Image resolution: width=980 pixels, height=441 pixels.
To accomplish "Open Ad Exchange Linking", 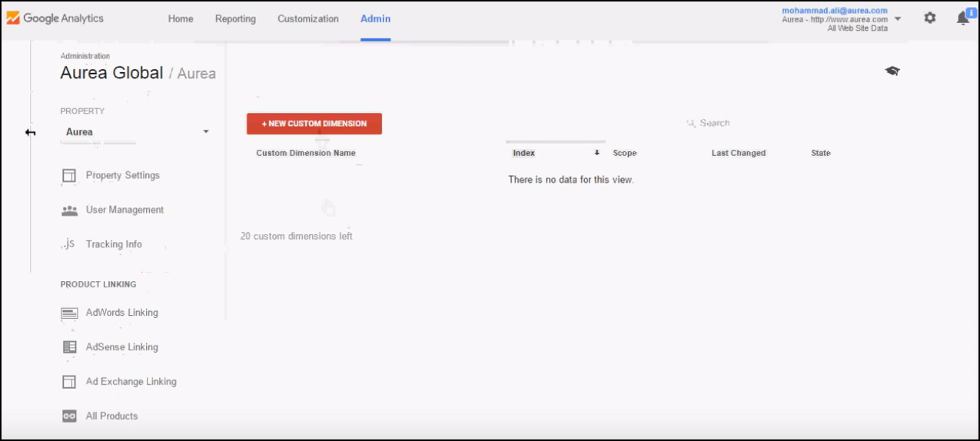I will (131, 382).
